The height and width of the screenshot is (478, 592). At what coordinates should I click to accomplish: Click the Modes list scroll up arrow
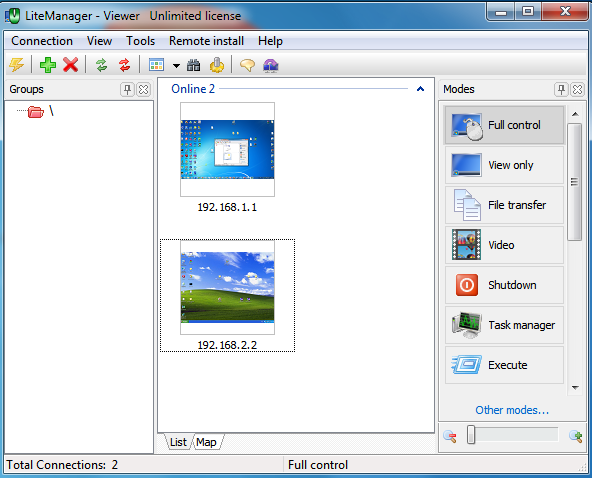[x=575, y=114]
